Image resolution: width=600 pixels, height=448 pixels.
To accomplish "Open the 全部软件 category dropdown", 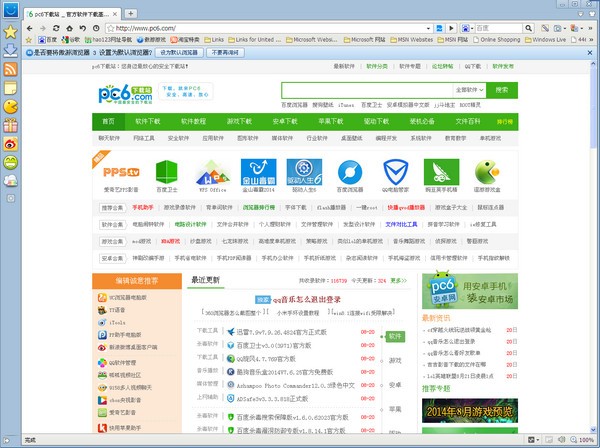I will [469, 90].
